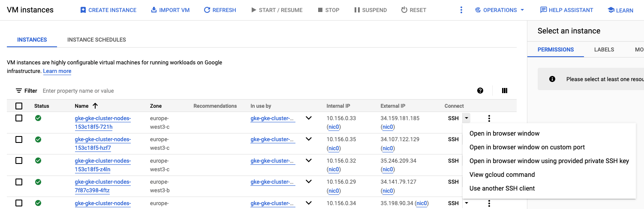
Task: Choose Open in browser window
Action: tap(549, 133)
